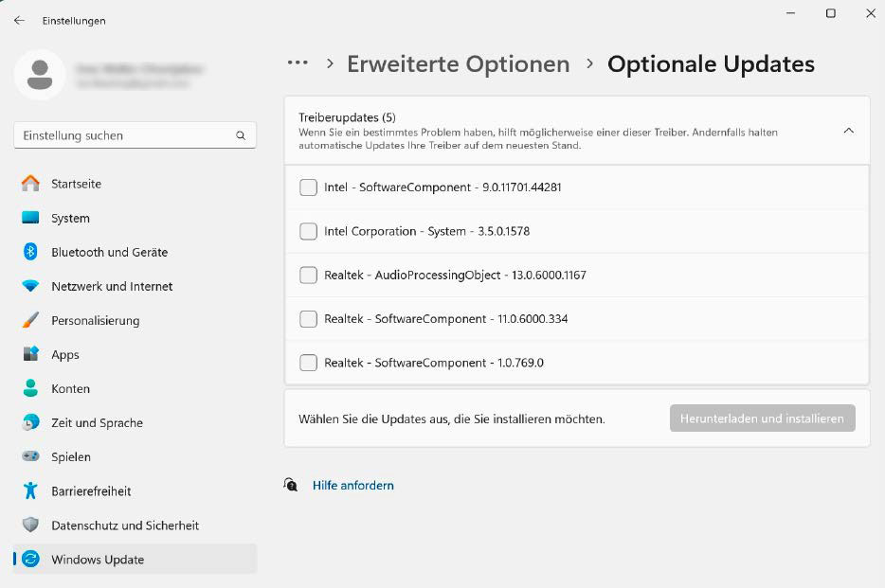Screen dimensions: 885x588
Task: Click the Netzwerk und Internet wifi icon
Action: click(30, 286)
